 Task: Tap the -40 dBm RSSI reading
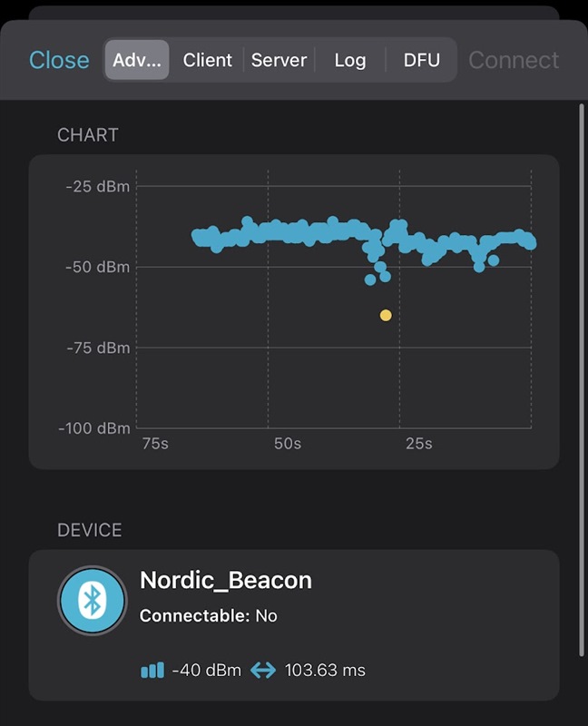pos(207,670)
